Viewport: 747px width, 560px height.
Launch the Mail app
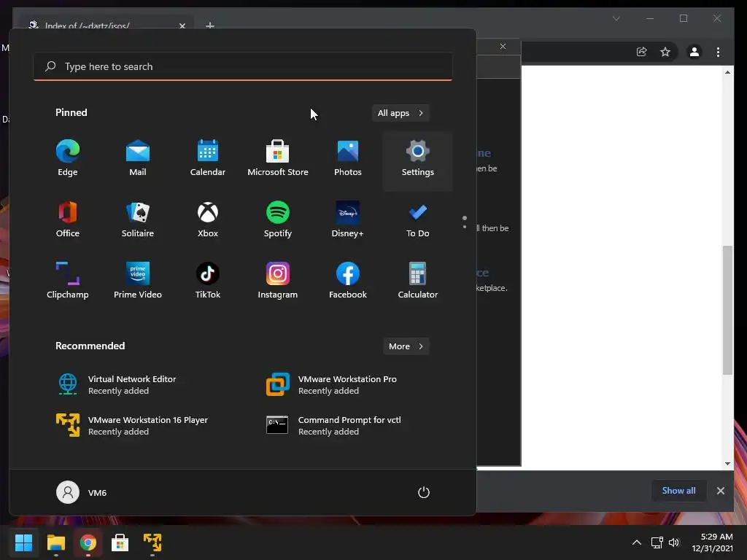click(x=138, y=159)
